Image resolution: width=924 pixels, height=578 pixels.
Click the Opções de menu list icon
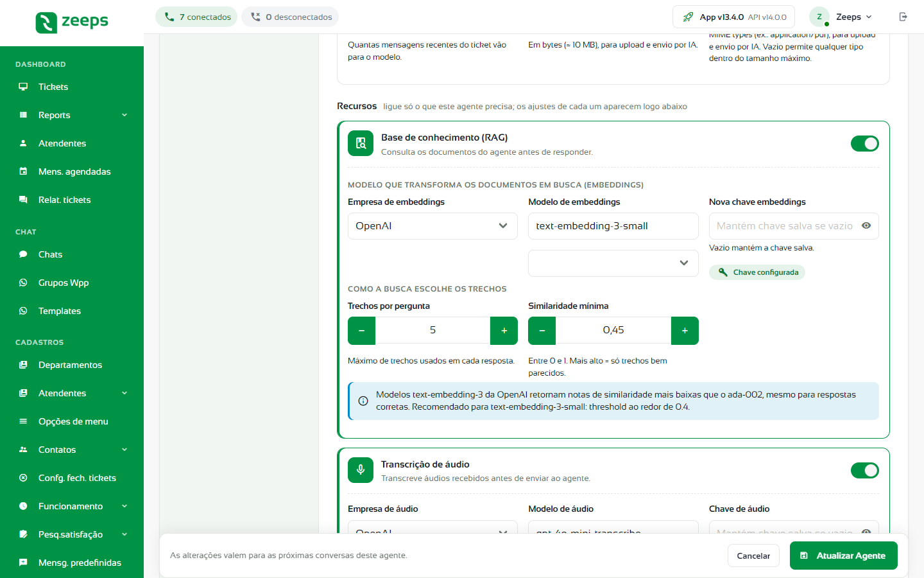pos(23,421)
